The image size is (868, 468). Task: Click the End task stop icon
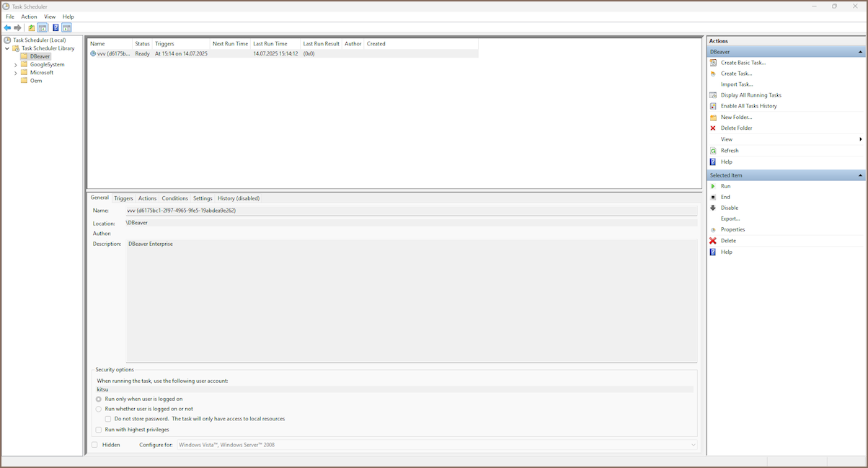pyautogui.click(x=713, y=197)
